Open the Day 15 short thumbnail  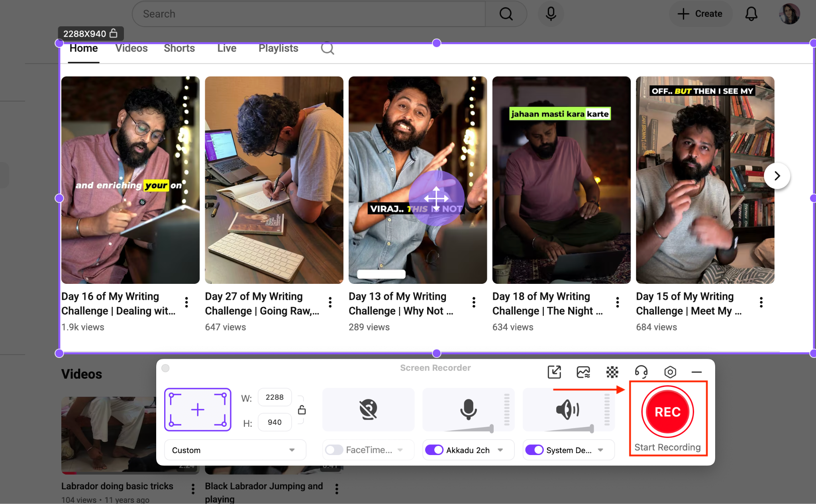click(x=705, y=180)
